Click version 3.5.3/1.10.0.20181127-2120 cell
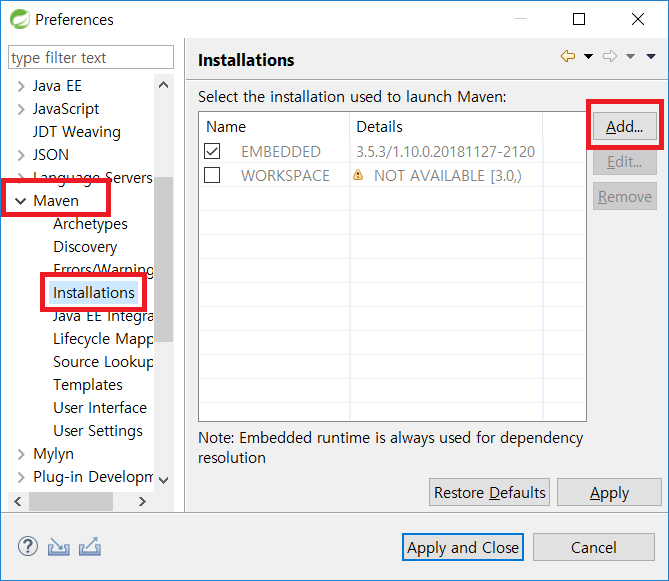The height and width of the screenshot is (581, 669). click(445, 151)
